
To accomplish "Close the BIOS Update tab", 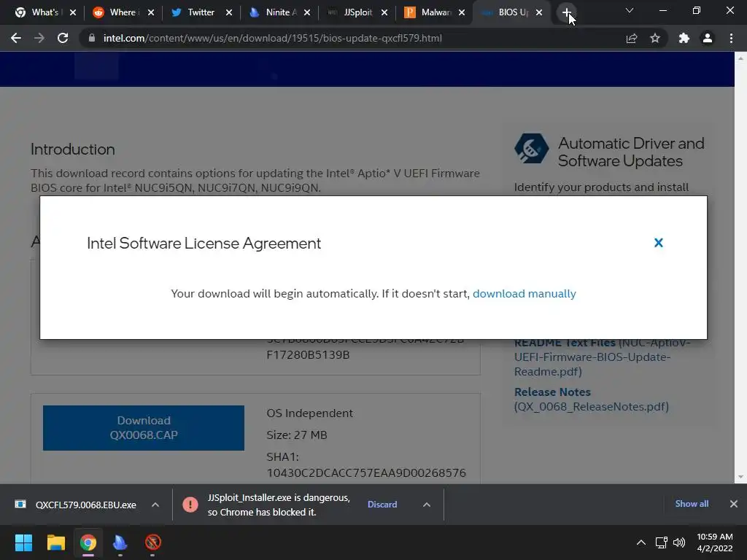I will pyautogui.click(x=539, y=12).
